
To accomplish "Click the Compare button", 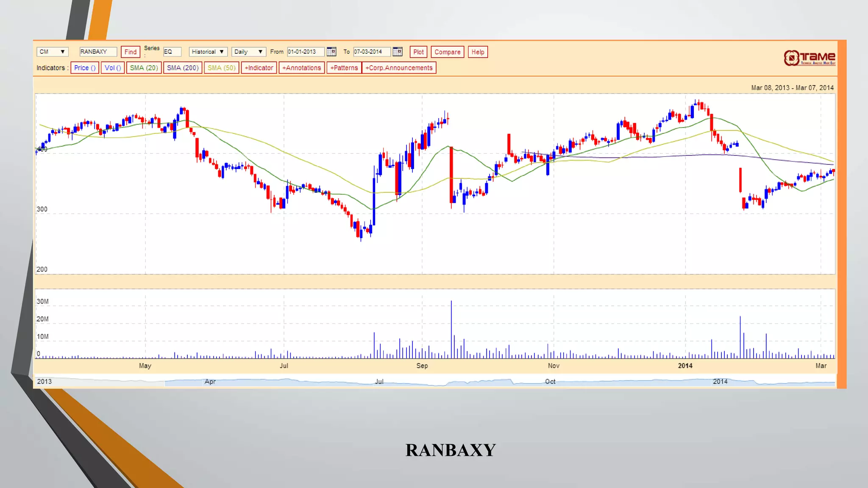I will click(x=448, y=52).
